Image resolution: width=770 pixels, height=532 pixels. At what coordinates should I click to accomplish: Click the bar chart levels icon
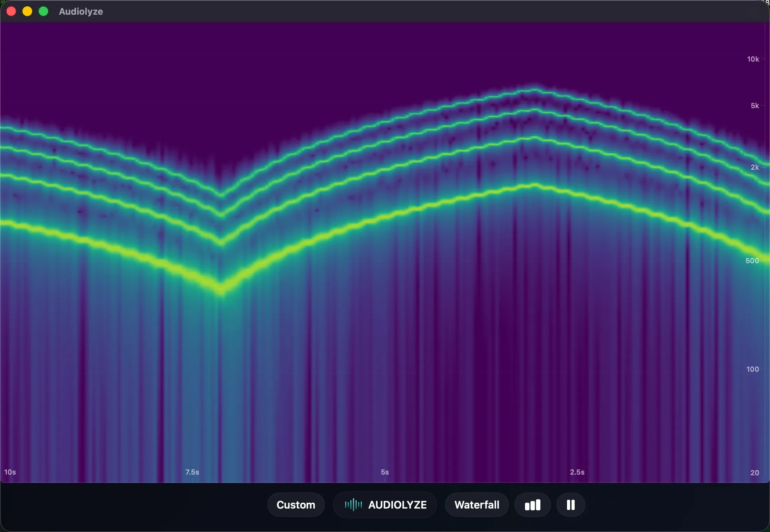tap(532, 505)
